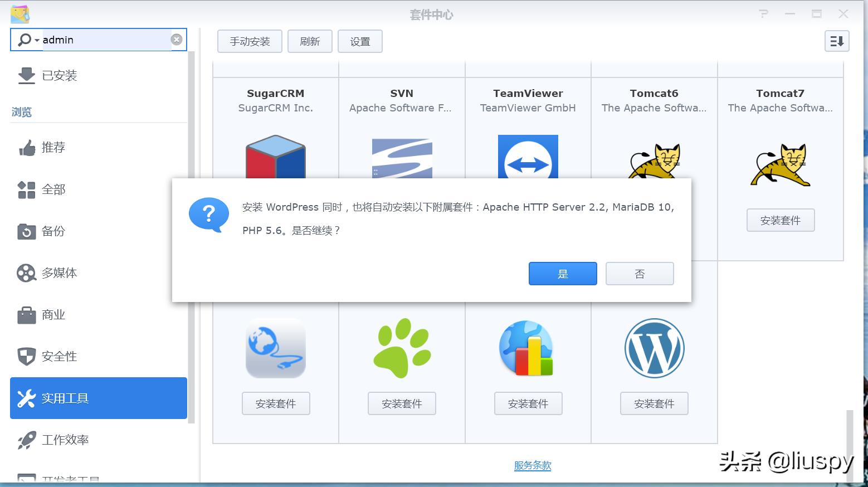Select the 推荐 recommended category
The width and height of the screenshot is (868, 487).
[x=53, y=148]
